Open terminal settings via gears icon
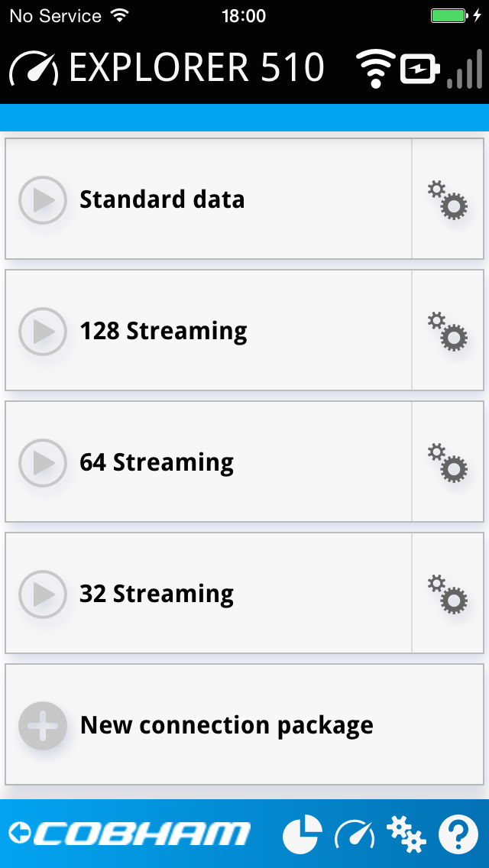The width and height of the screenshot is (489, 868). coord(406,833)
